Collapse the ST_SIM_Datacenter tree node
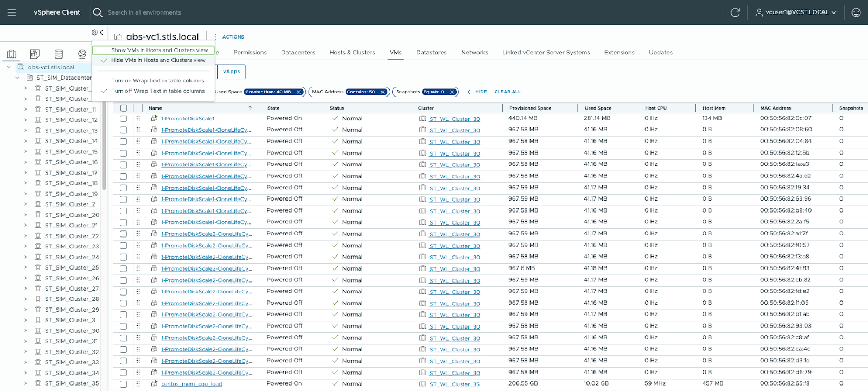 [17, 78]
